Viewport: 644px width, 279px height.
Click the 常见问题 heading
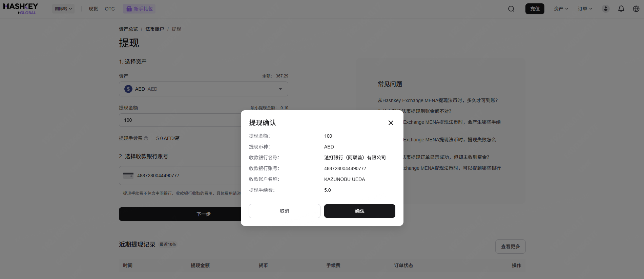pos(390,84)
